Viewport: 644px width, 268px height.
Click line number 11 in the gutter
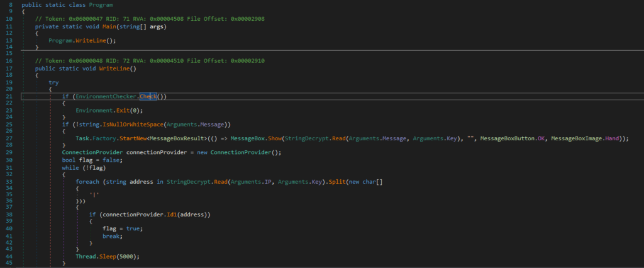pyautogui.click(x=9, y=26)
